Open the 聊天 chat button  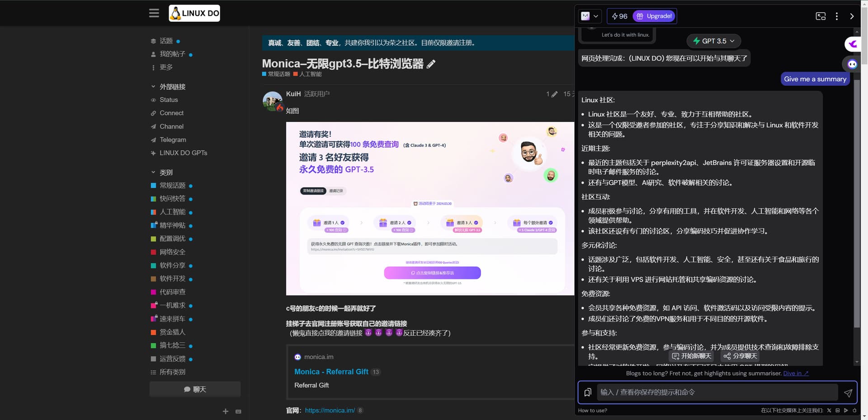[x=195, y=389]
